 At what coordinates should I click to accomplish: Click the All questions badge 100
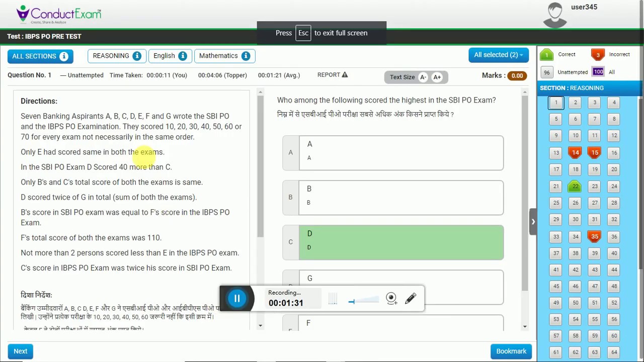(x=598, y=72)
